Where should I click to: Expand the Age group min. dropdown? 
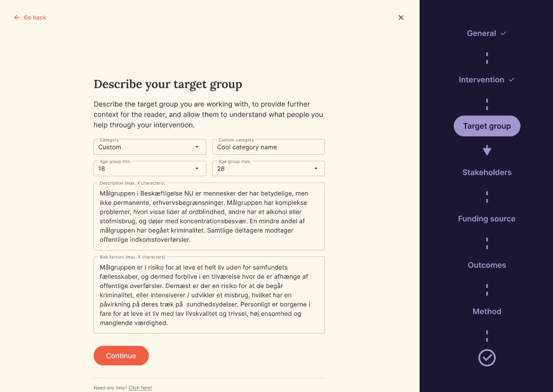click(150, 169)
